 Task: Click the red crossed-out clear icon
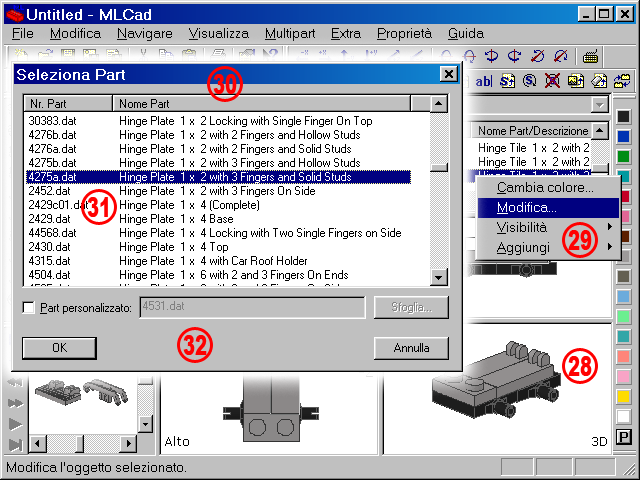552,81
